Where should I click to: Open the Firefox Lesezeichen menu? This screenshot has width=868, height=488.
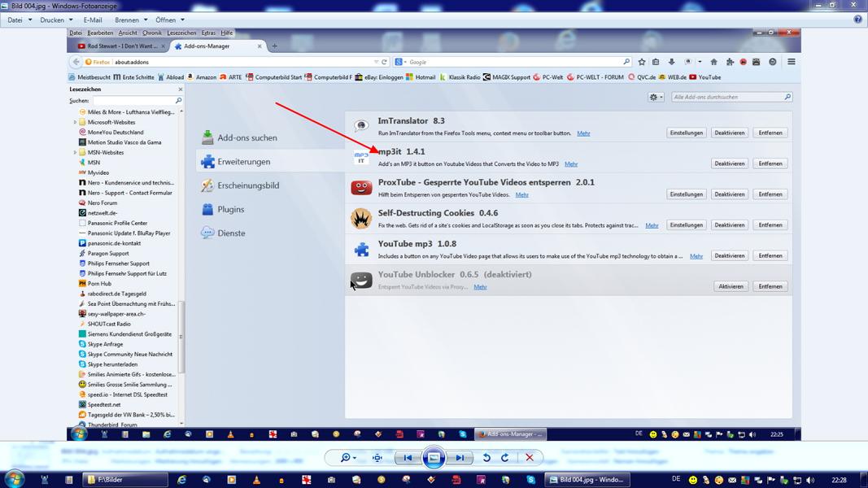click(x=181, y=33)
